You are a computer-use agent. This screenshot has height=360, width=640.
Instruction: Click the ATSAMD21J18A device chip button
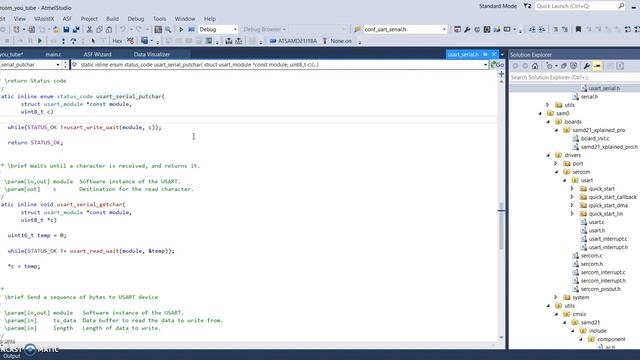(293, 41)
